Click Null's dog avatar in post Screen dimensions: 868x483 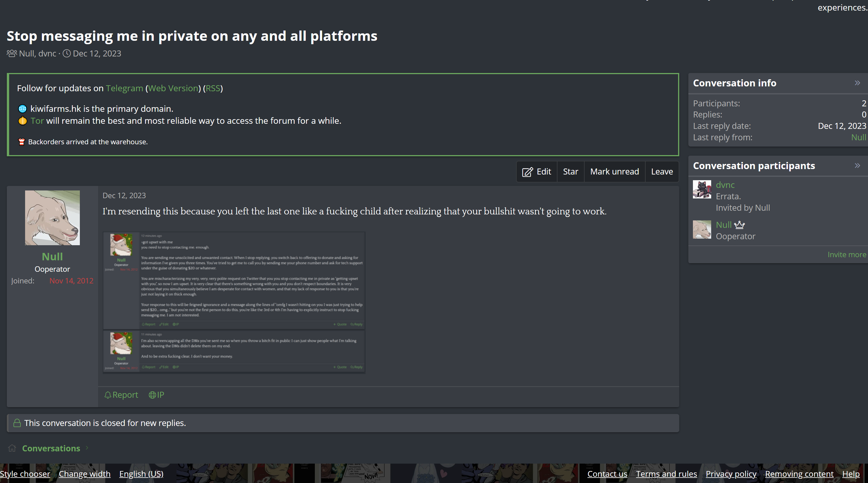[52, 218]
